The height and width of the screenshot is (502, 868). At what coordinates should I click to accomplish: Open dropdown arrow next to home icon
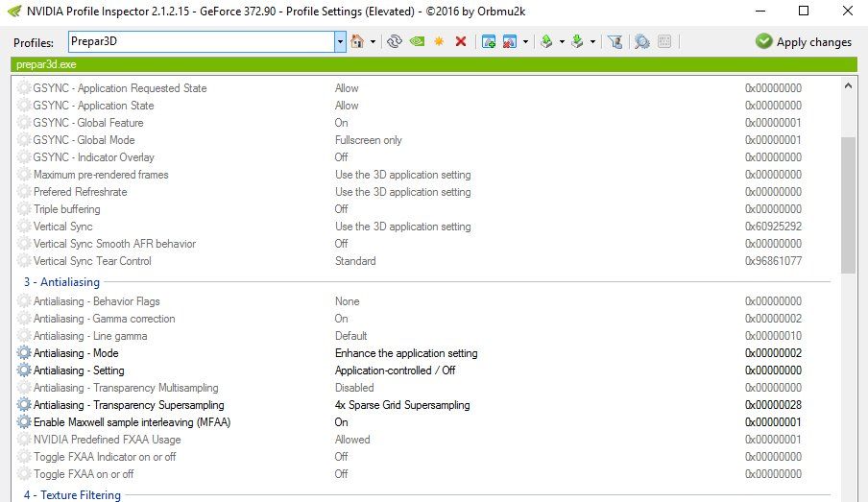coord(373,41)
